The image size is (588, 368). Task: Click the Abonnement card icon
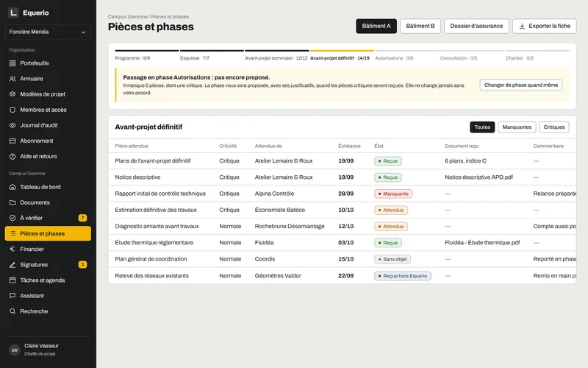coord(12,141)
